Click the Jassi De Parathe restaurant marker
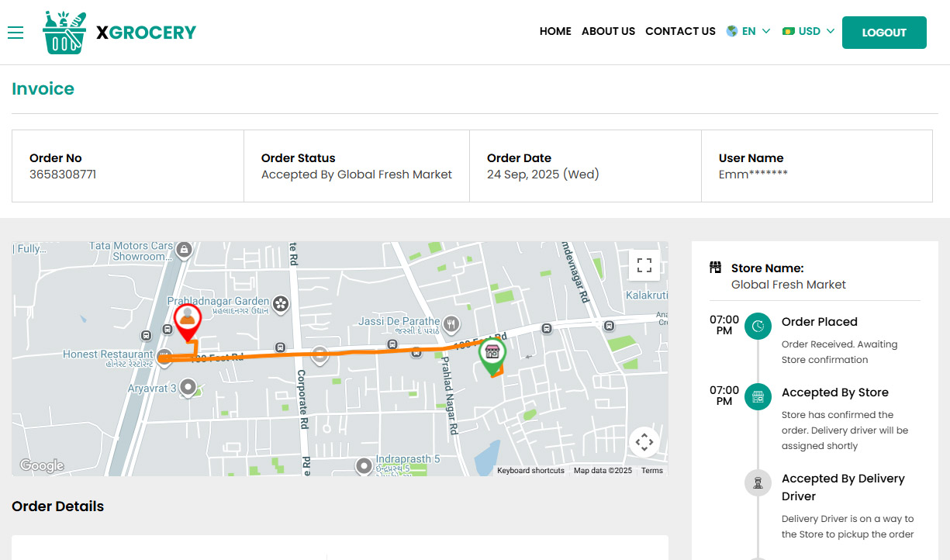The width and height of the screenshot is (950, 560). (451, 323)
